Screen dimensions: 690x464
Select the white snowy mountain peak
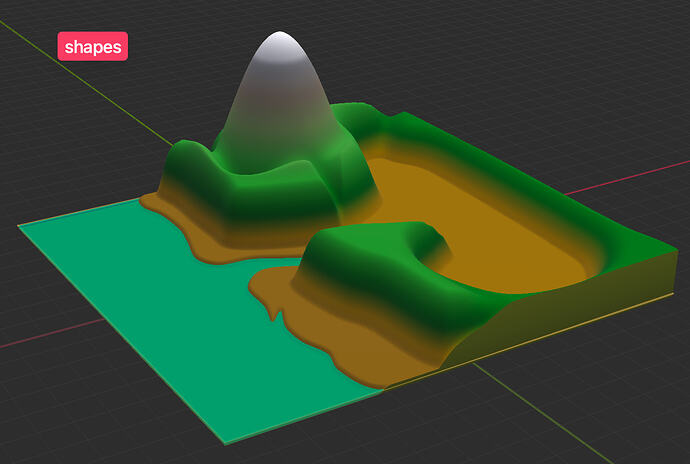(281, 48)
